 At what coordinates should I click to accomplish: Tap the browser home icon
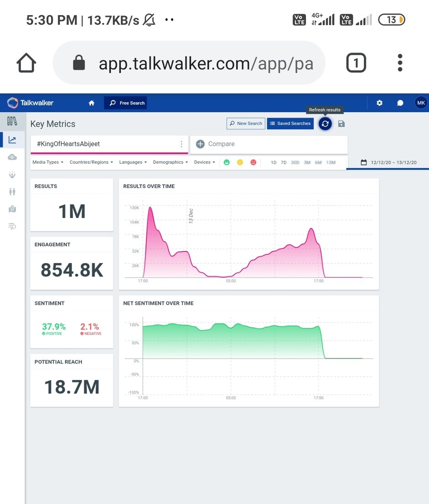(26, 62)
